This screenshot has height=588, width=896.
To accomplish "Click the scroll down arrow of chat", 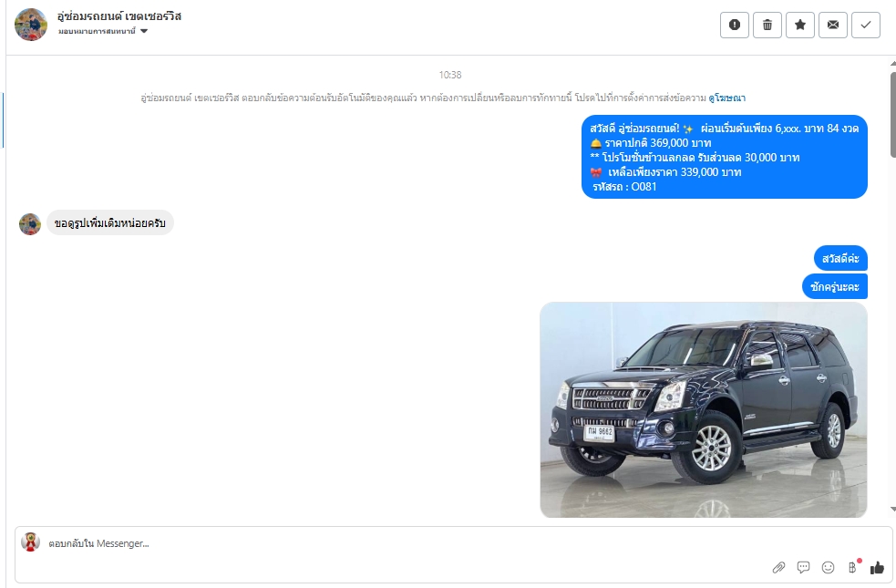I will [892, 509].
